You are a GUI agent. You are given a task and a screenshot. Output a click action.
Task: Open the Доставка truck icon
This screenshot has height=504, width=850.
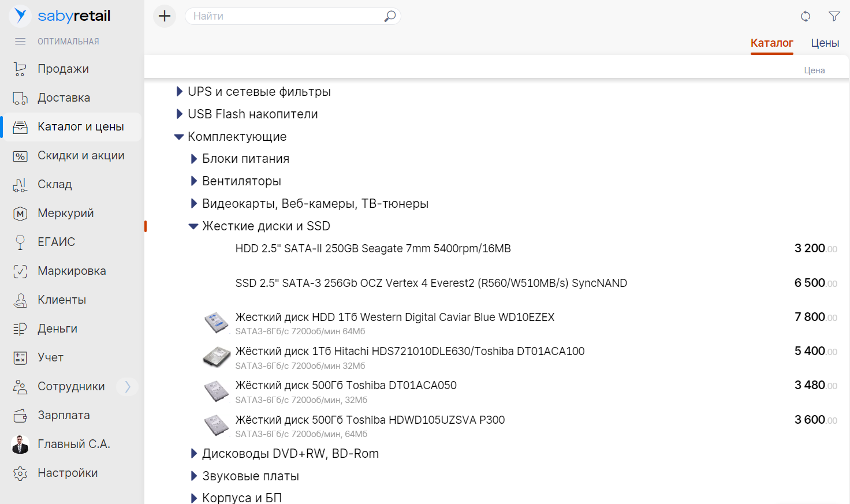pyautogui.click(x=20, y=98)
